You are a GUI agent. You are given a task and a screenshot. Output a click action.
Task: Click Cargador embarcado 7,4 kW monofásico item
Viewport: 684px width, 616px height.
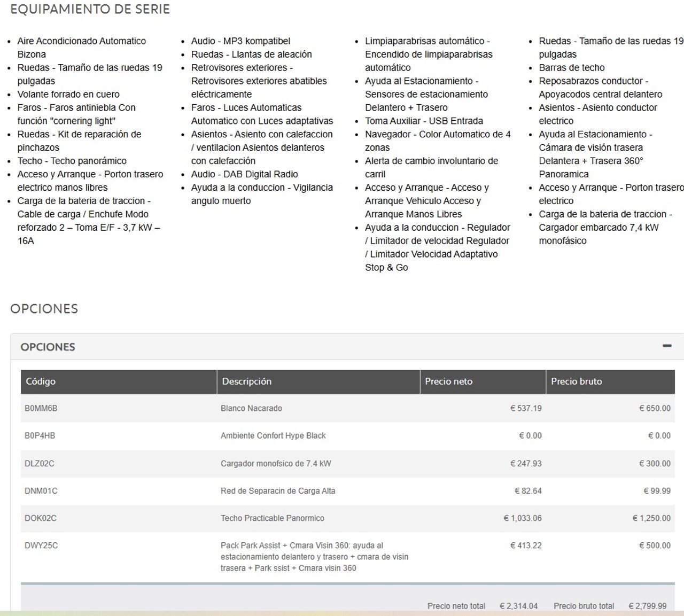pos(605,228)
